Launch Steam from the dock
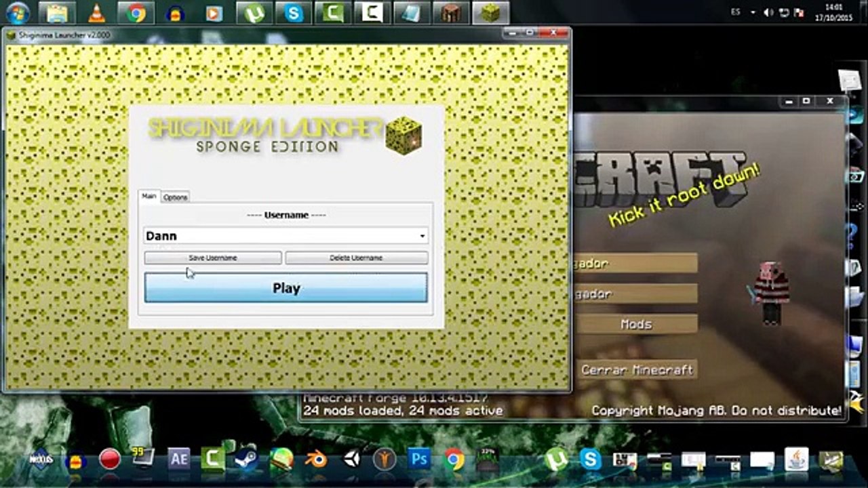 (248, 459)
